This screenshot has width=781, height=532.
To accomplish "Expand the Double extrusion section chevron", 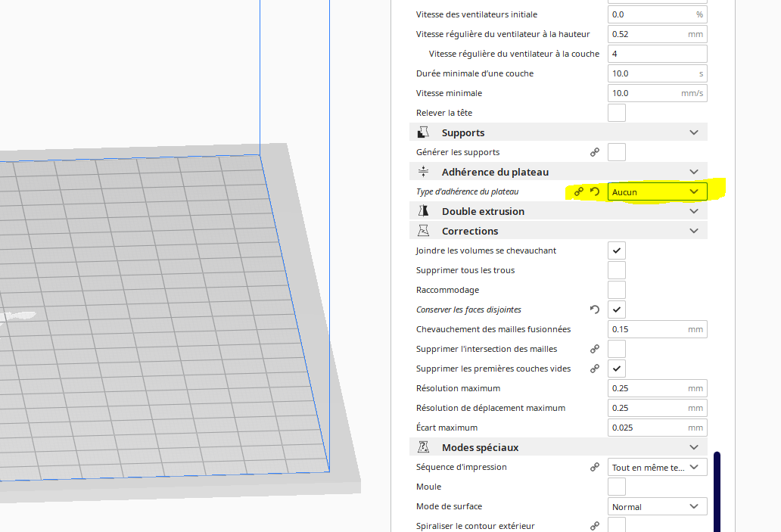I will point(694,211).
